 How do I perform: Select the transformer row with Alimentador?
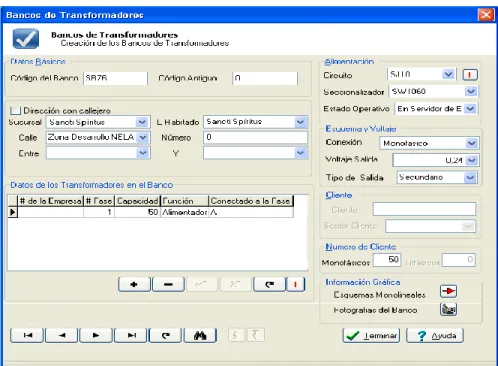pos(151,212)
